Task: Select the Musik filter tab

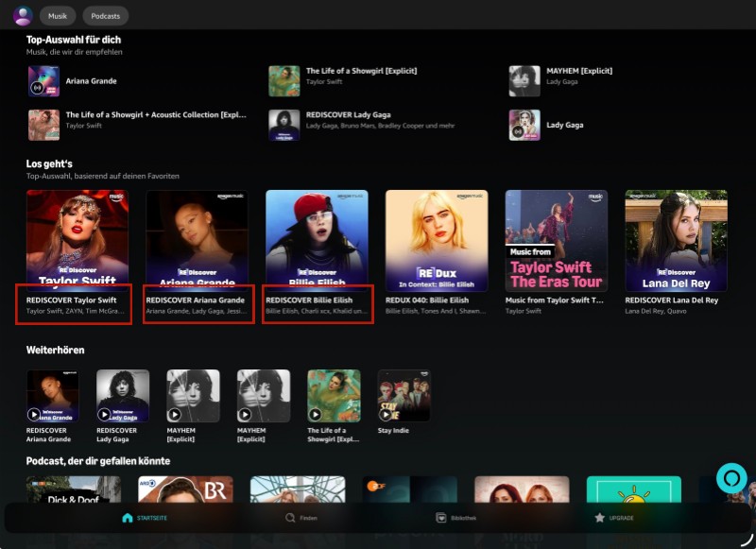Action: 58,16
